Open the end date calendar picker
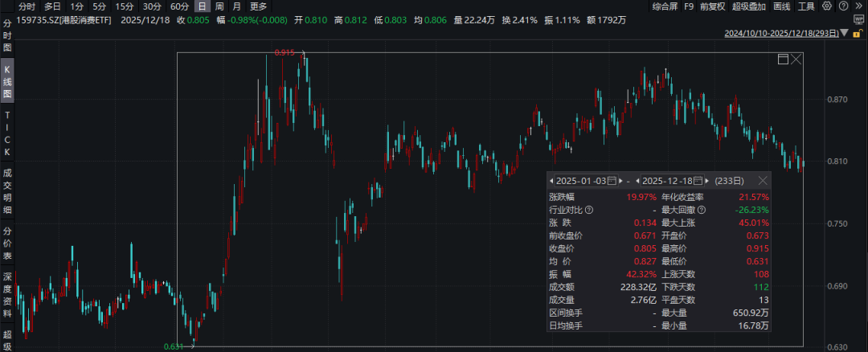Image resolution: width=868 pixels, height=352 pixels. [698, 181]
